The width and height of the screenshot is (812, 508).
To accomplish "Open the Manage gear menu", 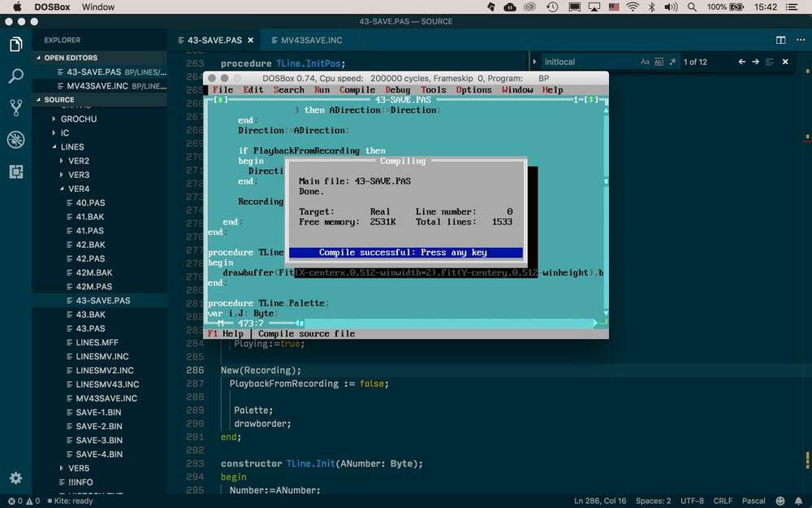I will click(15, 477).
